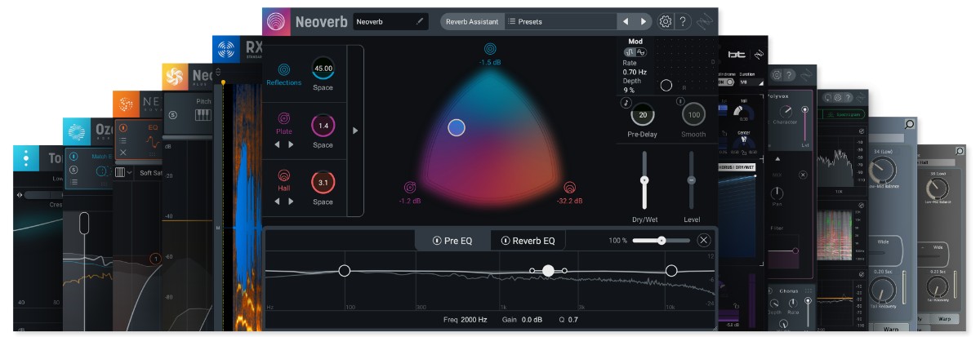Viewport: 980px width, 337px height.
Task: Click the Dry/Wet slider handle
Action: [x=644, y=180]
